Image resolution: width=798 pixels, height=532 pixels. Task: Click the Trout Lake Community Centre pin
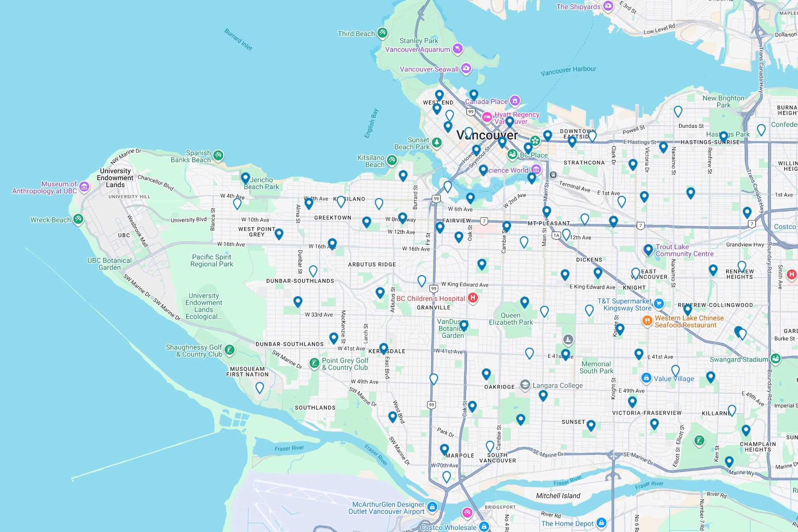click(x=648, y=250)
